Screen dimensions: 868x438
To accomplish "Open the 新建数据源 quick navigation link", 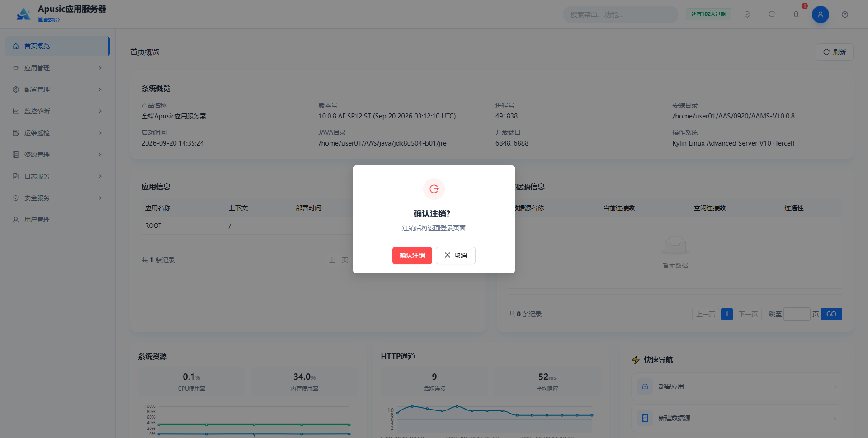I will [x=737, y=418].
